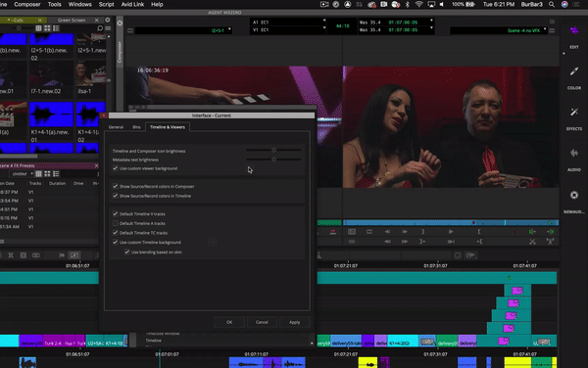Switch to General tab in Interface dialog
This screenshot has height=368, width=588.
pos(116,127)
